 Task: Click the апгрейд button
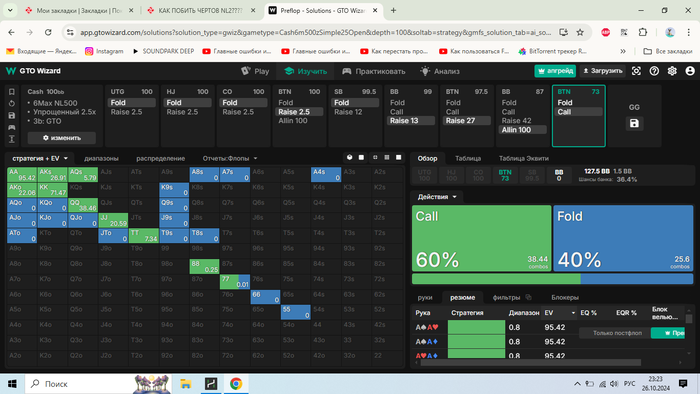[x=555, y=71]
